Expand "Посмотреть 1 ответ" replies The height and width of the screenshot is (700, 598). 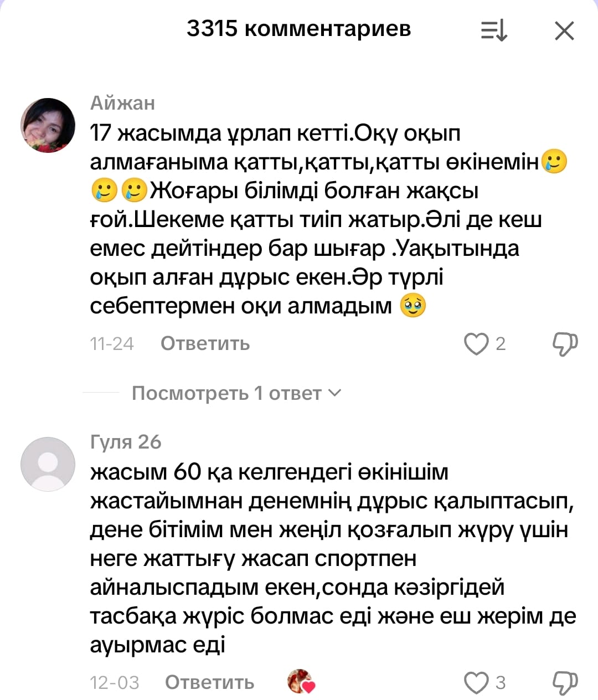[226, 393]
